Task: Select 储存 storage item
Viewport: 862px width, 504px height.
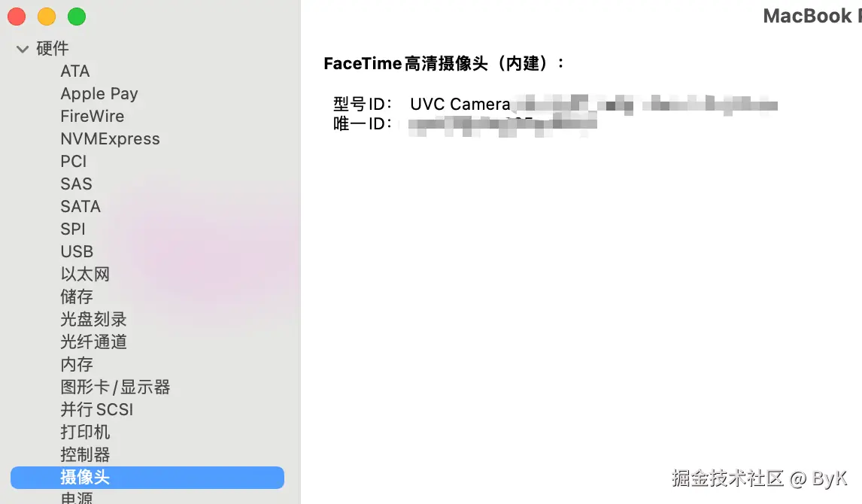Action: pyautogui.click(x=77, y=297)
